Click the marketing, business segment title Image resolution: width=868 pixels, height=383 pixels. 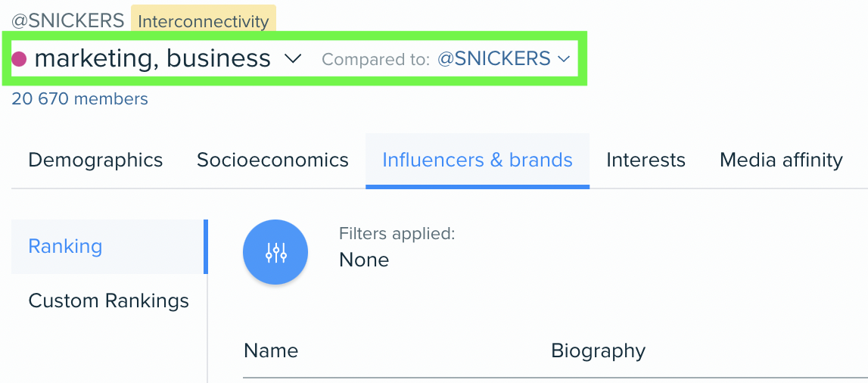tap(152, 58)
